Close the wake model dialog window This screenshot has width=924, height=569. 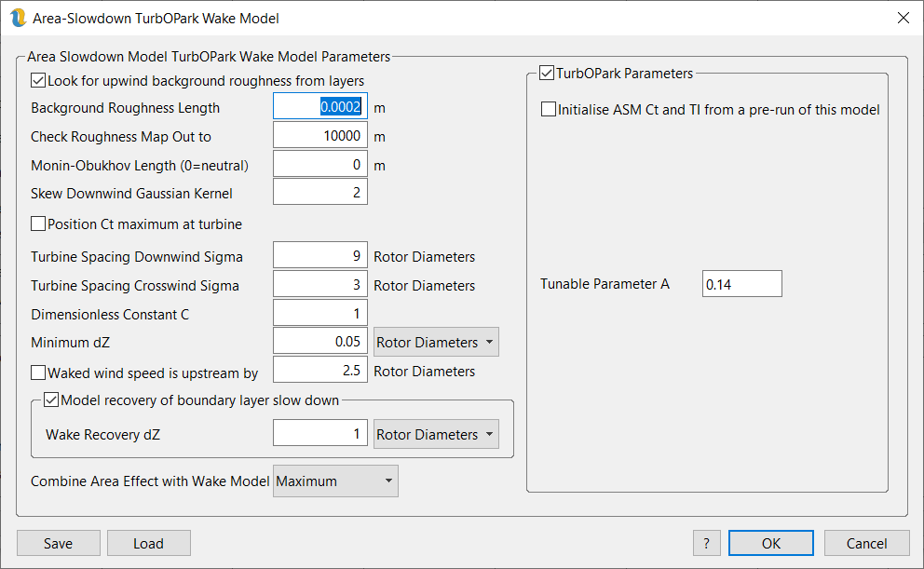click(902, 19)
